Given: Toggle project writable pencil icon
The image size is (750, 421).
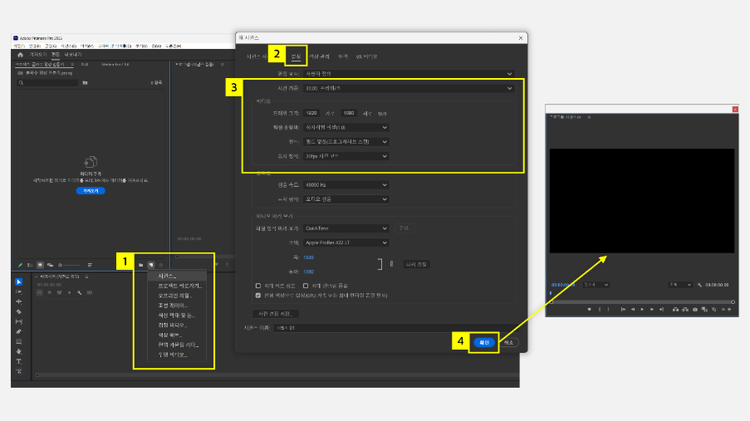Looking at the screenshot, I should point(20,265).
